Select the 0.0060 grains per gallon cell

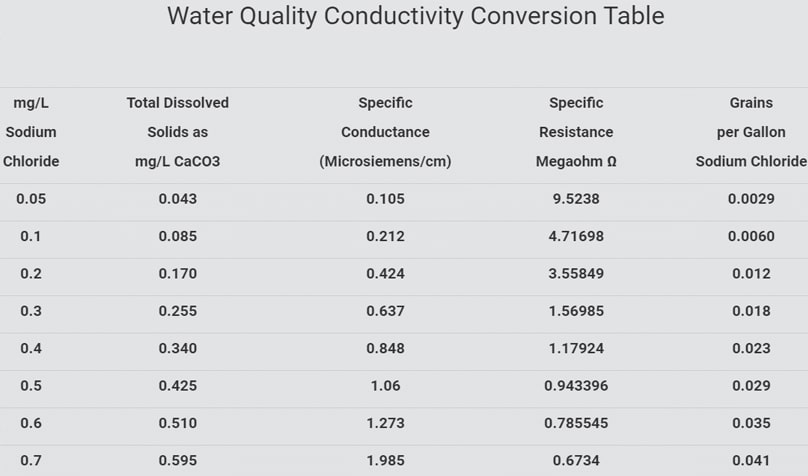pyautogui.click(x=750, y=237)
